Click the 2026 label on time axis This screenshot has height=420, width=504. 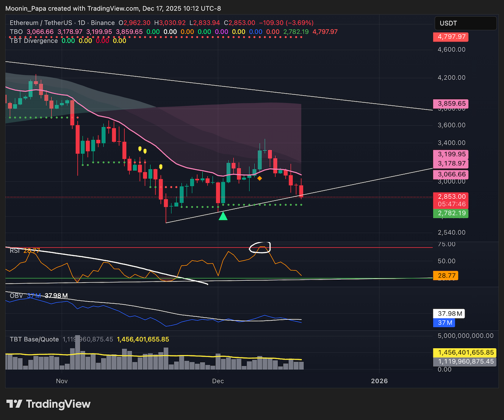(x=379, y=381)
